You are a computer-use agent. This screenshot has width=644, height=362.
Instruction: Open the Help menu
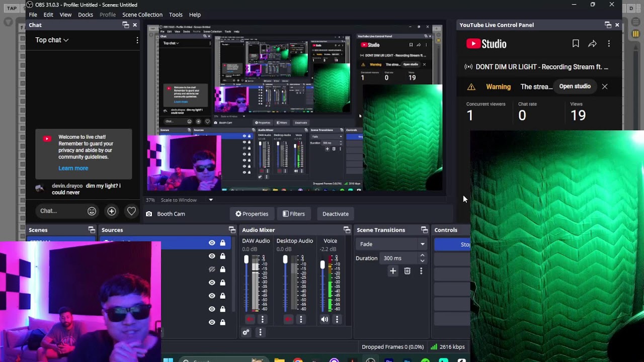(195, 15)
